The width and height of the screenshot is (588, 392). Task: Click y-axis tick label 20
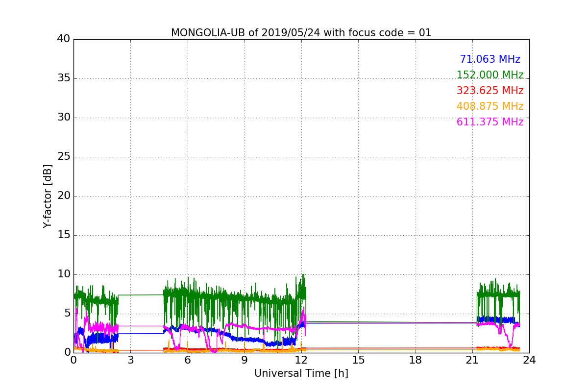click(x=64, y=196)
